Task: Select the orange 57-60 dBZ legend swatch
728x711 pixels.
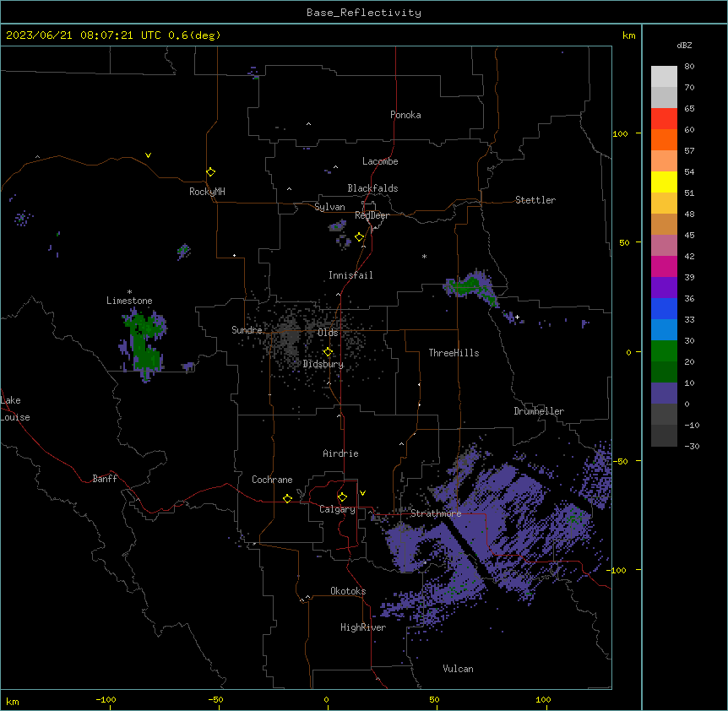Action: point(664,139)
